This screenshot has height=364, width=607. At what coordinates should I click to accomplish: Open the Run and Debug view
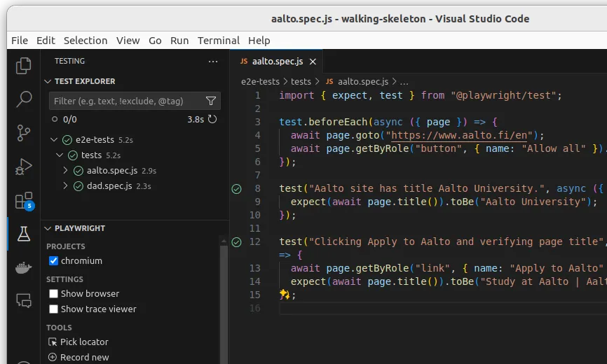click(24, 167)
